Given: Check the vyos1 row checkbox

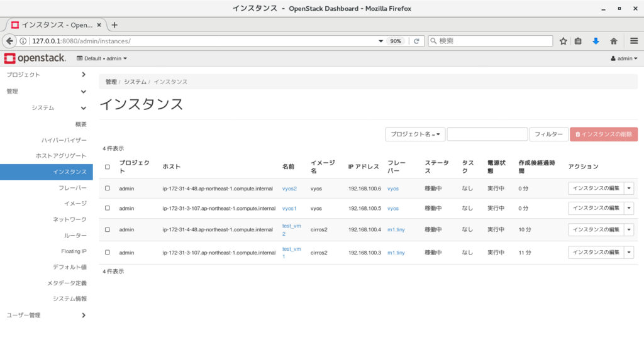Looking at the screenshot, I should pos(107,209).
